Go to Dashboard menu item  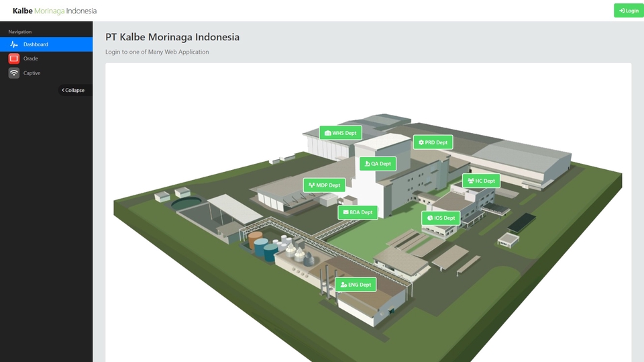pyautogui.click(x=36, y=44)
